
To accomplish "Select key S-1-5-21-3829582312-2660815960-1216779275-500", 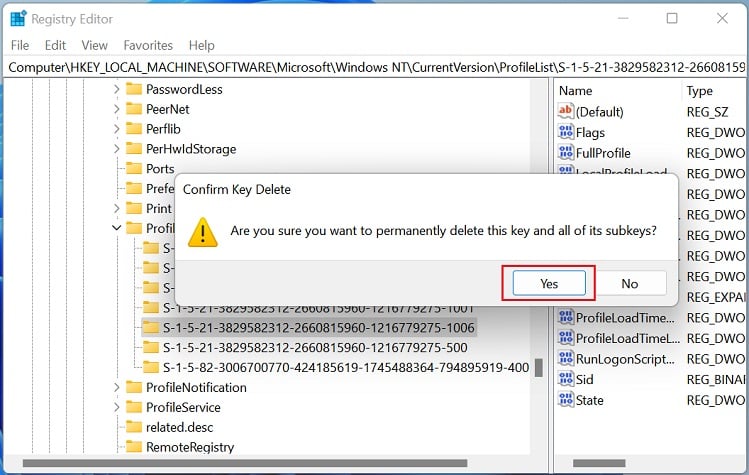I will click(x=315, y=347).
